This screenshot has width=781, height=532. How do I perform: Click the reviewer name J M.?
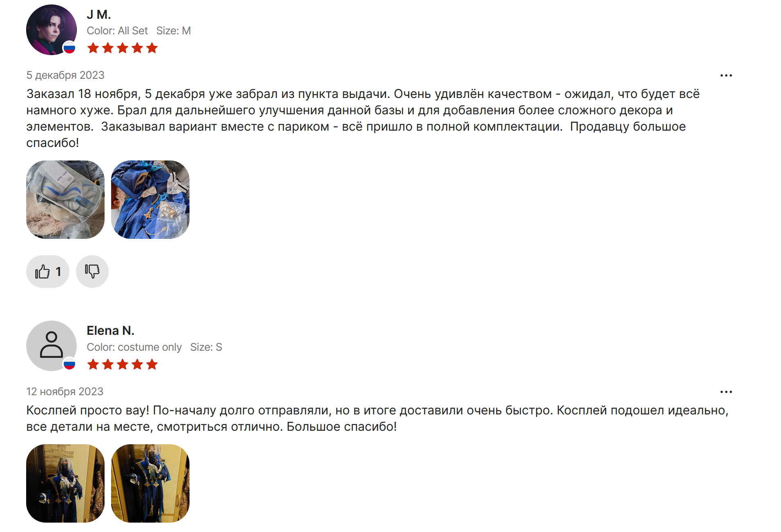tap(99, 14)
